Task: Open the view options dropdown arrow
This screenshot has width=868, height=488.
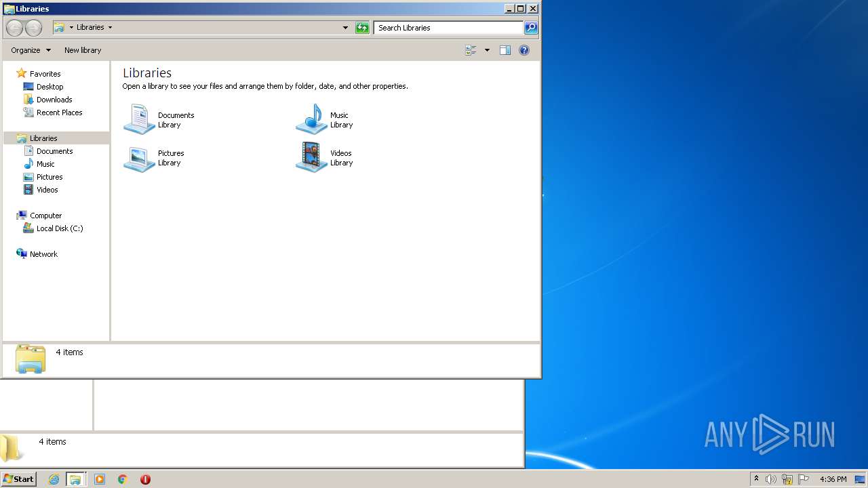Action: [487, 50]
